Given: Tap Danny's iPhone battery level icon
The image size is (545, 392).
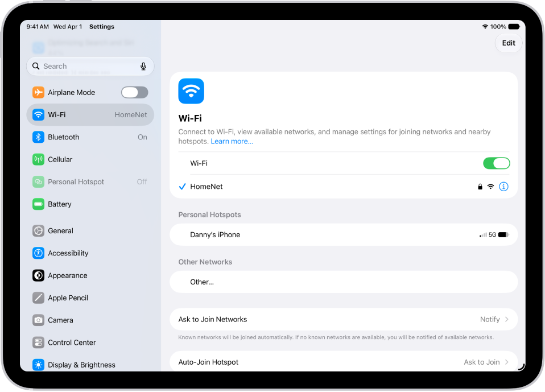Looking at the screenshot, I should [503, 235].
